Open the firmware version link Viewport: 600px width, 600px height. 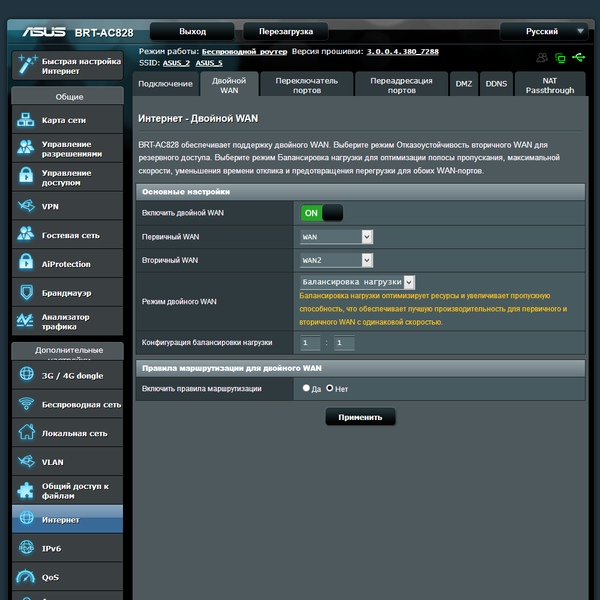point(403,51)
